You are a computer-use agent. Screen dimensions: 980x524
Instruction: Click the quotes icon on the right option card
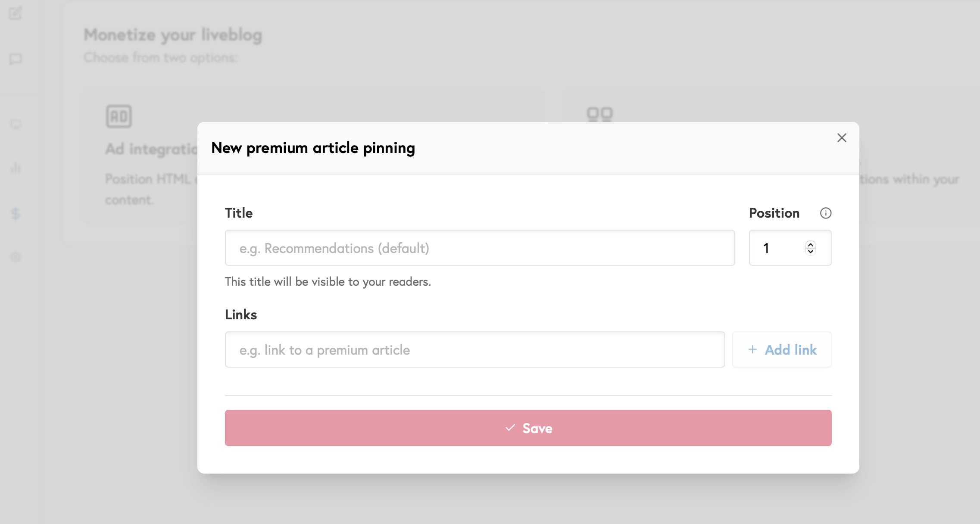[599, 114]
